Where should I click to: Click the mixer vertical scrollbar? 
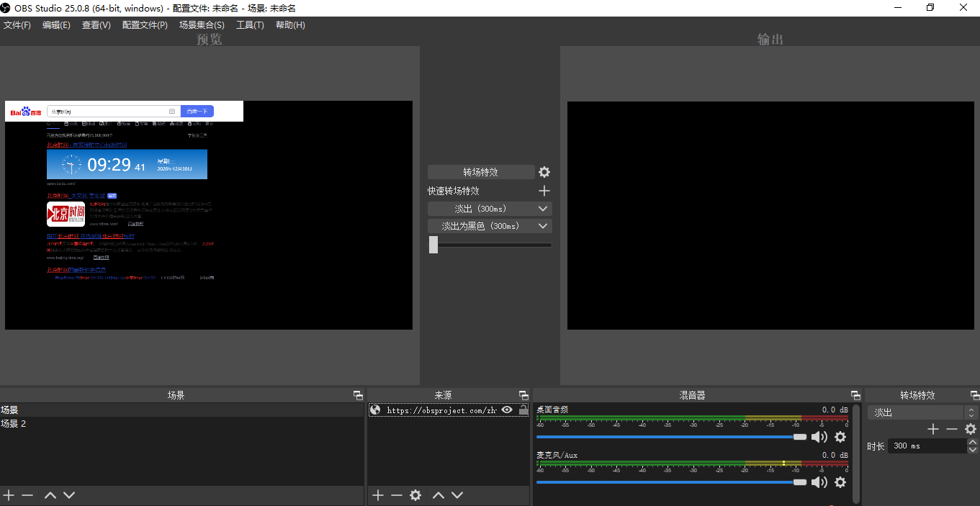(856, 453)
